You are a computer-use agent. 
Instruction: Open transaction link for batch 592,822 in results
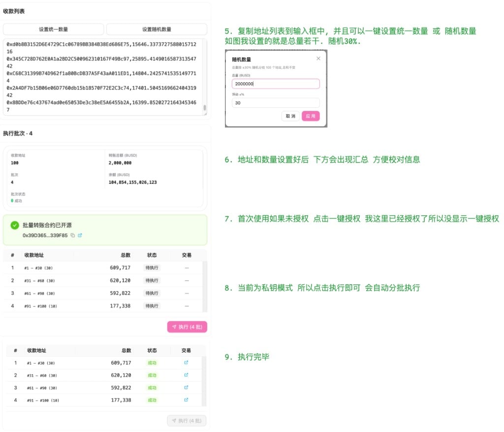[x=186, y=388]
